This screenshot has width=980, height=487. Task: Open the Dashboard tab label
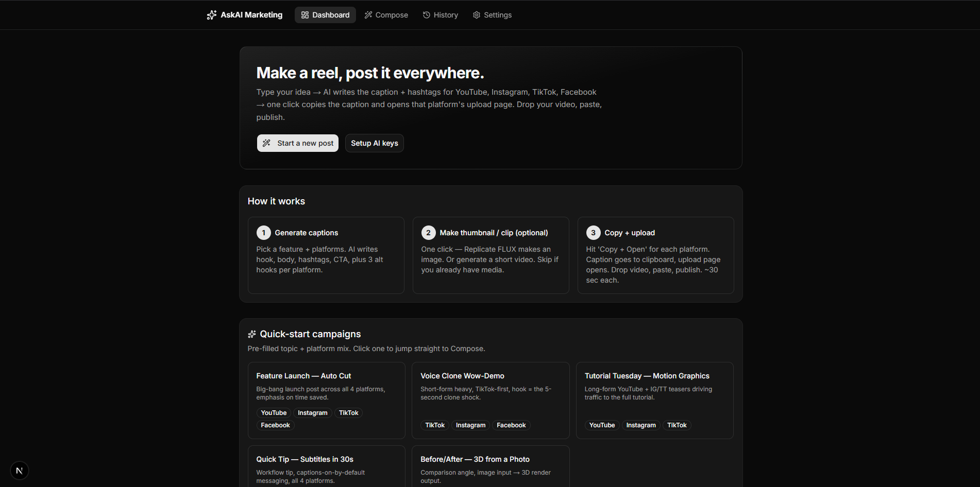pos(331,15)
